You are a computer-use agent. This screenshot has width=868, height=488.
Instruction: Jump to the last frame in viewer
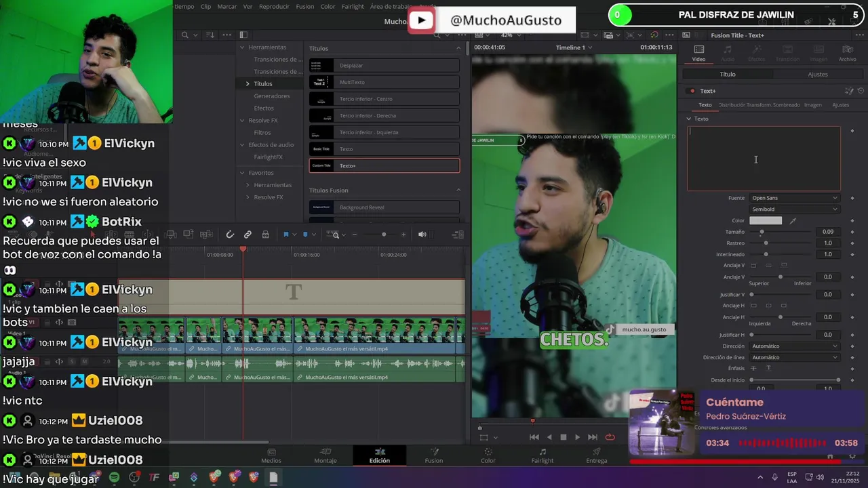tap(593, 437)
